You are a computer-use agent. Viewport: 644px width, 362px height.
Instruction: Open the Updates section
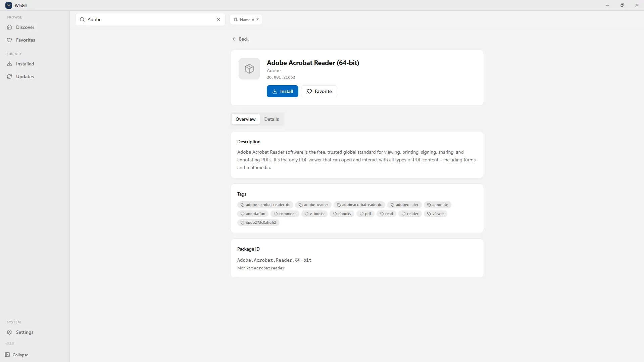(x=35, y=76)
